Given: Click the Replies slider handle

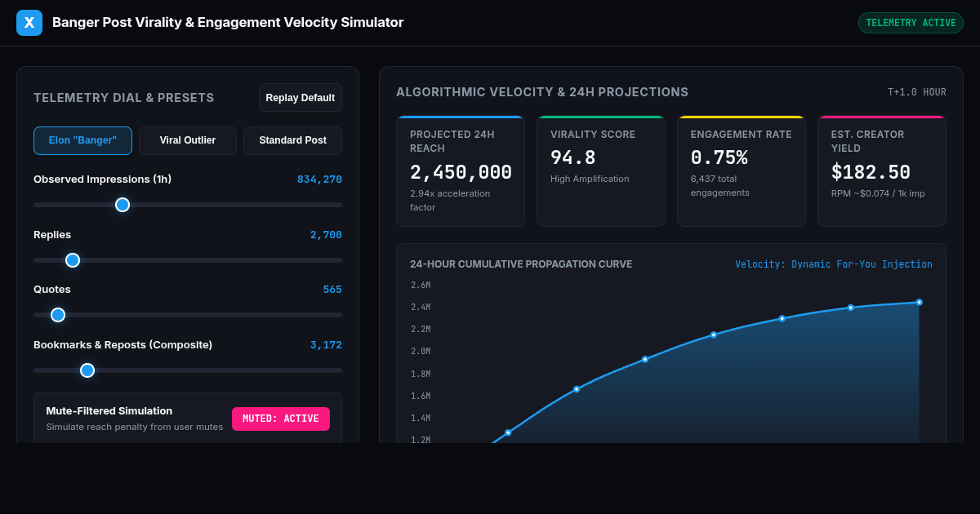Looking at the screenshot, I should (x=73, y=260).
